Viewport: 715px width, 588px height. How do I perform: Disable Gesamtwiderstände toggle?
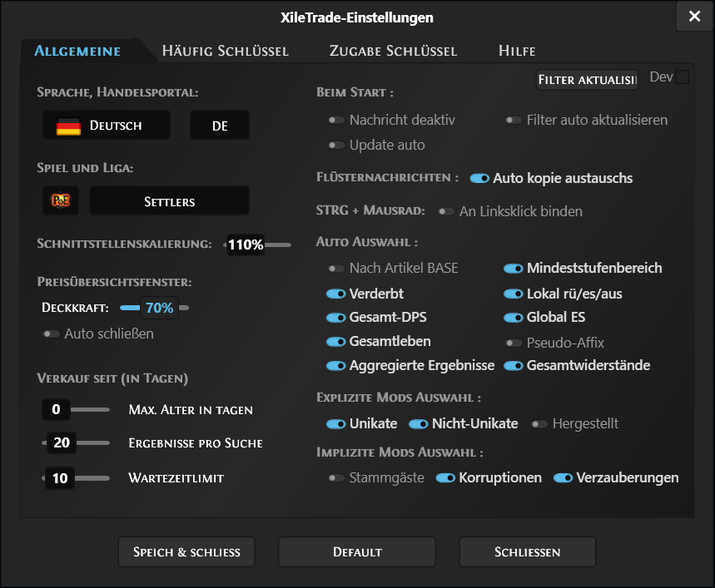pos(514,366)
